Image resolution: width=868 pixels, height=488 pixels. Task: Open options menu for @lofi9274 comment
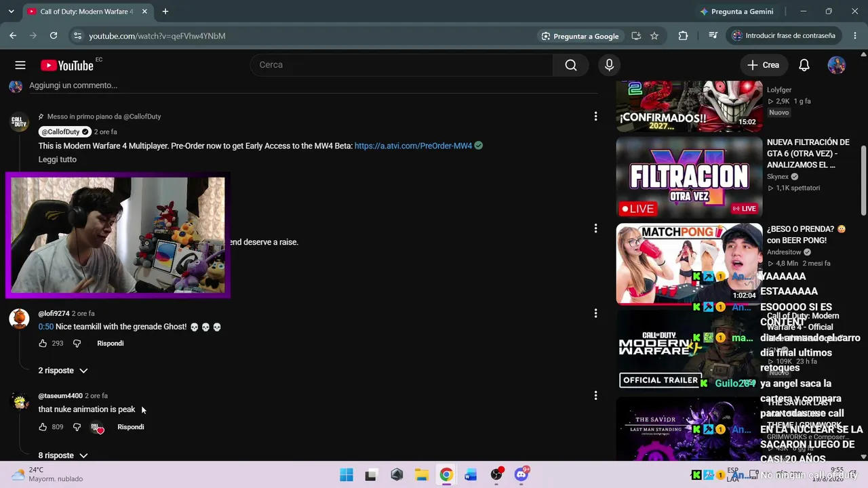(x=595, y=313)
